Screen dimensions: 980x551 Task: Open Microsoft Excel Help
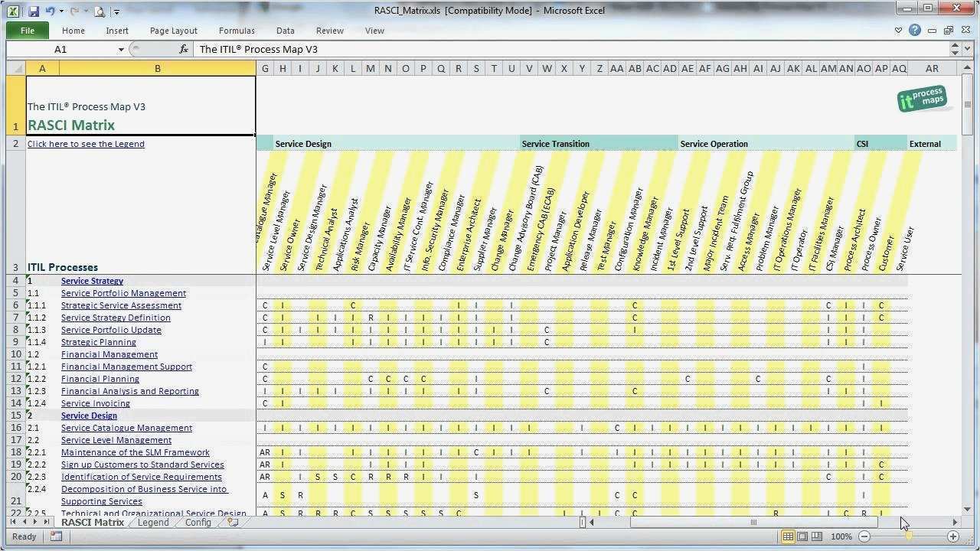pos(915,31)
